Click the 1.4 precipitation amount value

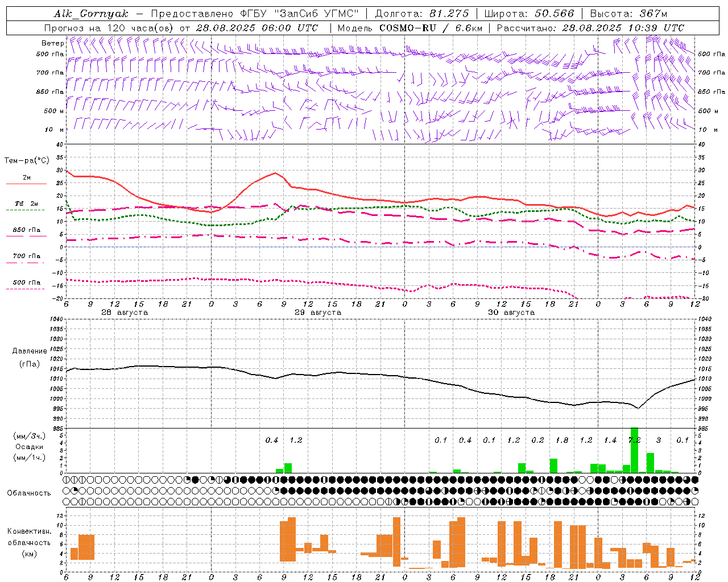coord(610,440)
